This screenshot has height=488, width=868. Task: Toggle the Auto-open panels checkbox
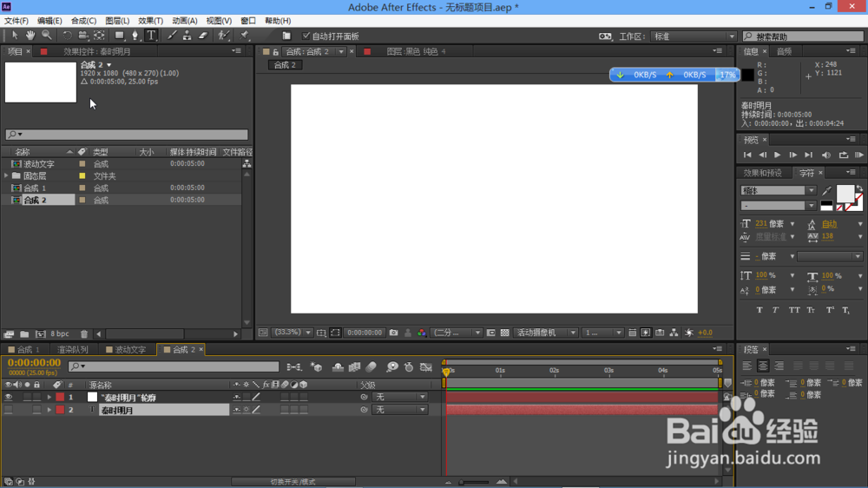[306, 36]
